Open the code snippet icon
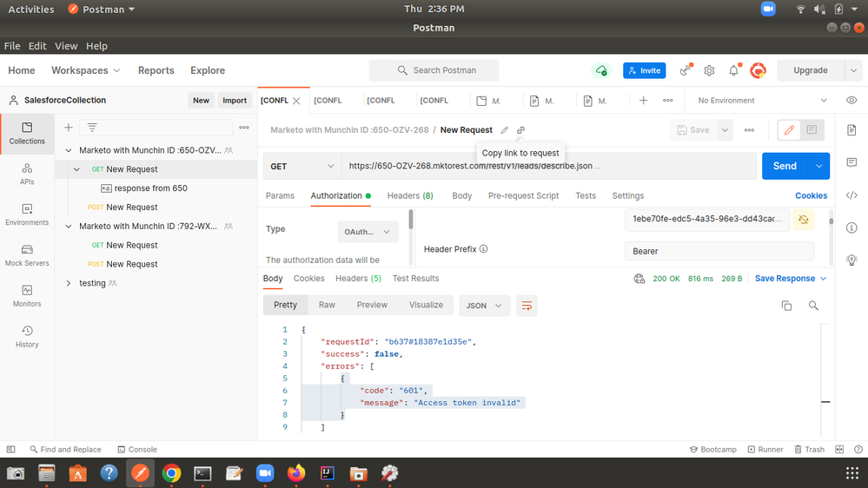 click(851, 195)
